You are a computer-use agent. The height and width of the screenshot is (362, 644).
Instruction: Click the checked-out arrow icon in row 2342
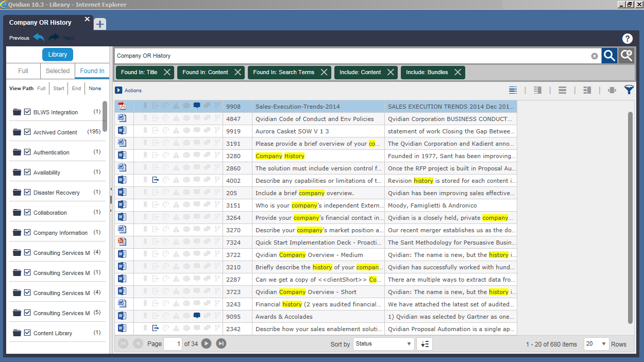click(156, 328)
